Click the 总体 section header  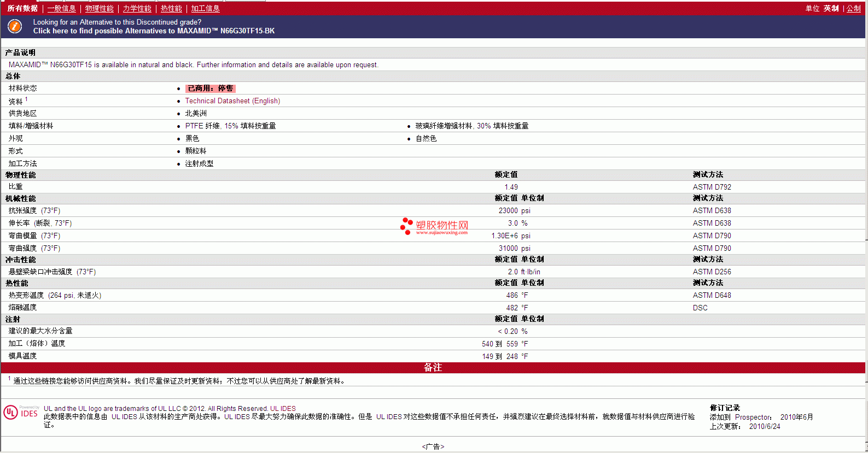click(13, 76)
